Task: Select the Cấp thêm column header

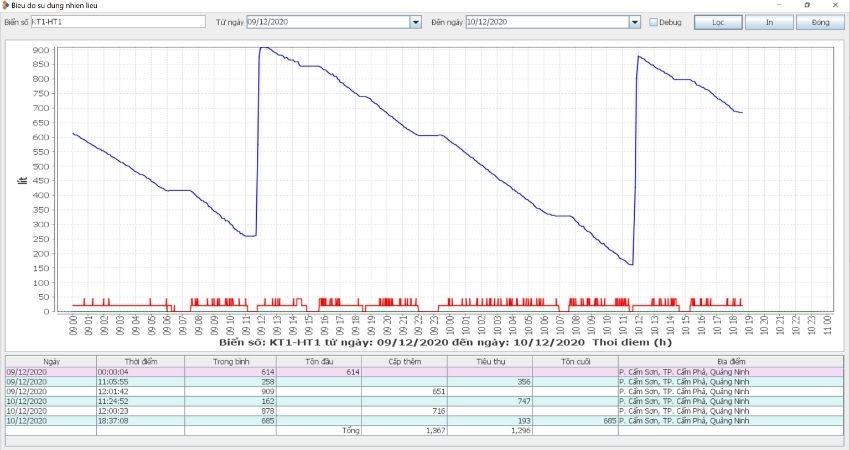Action: 404,362
